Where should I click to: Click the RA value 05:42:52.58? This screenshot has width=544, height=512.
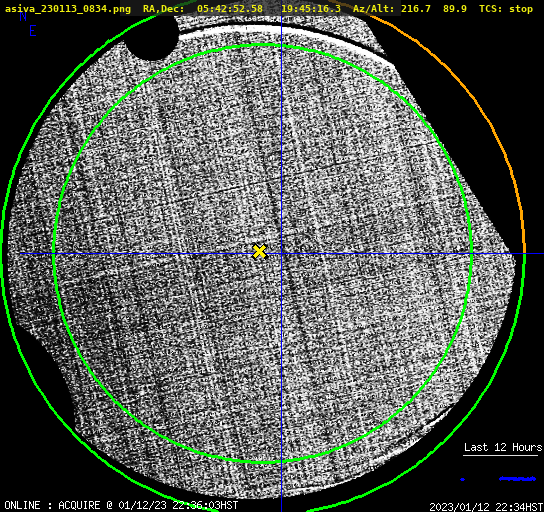coord(230,9)
